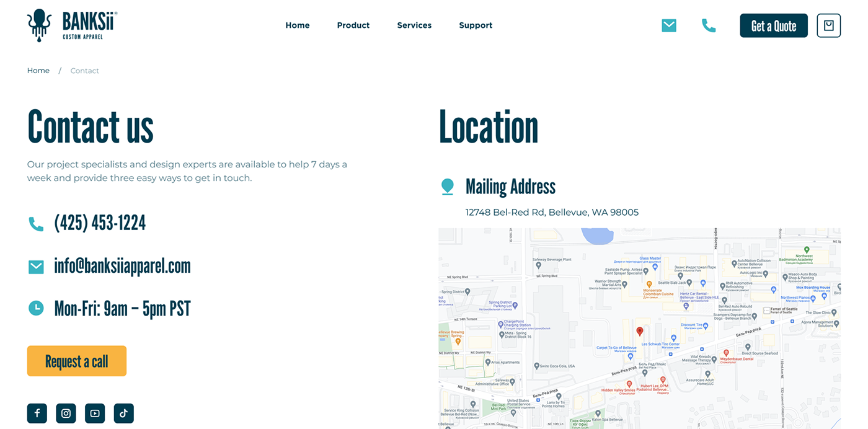The width and height of the screenshot is (868, 429).
Task: Open the Product menu item
Action: coord(353,25)
